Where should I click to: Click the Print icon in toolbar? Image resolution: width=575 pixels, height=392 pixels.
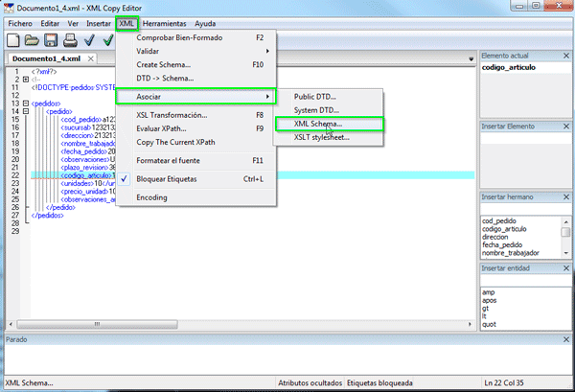pos(69,40)
